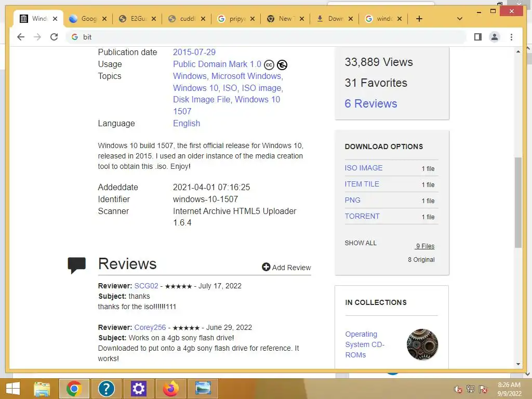Switch to the Goog tab
This screenshot has width=532, height=399.
[88, 19]
